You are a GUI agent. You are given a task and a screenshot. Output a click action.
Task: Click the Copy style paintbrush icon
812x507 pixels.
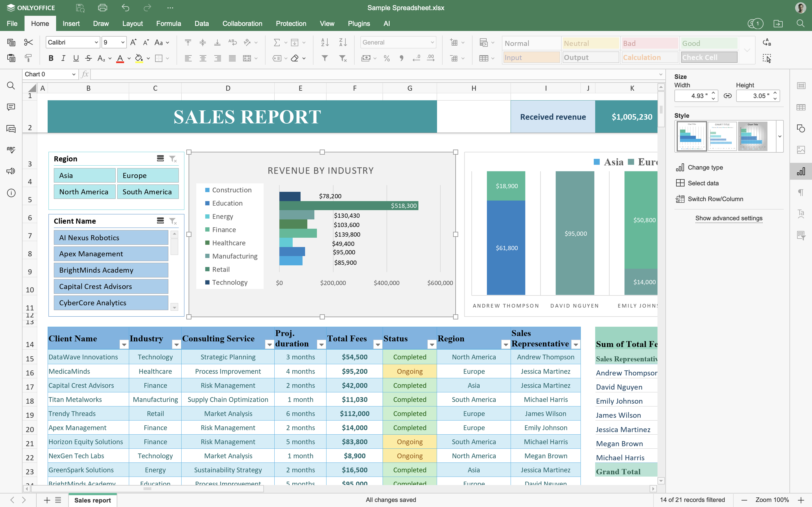[x=28, y=58]
